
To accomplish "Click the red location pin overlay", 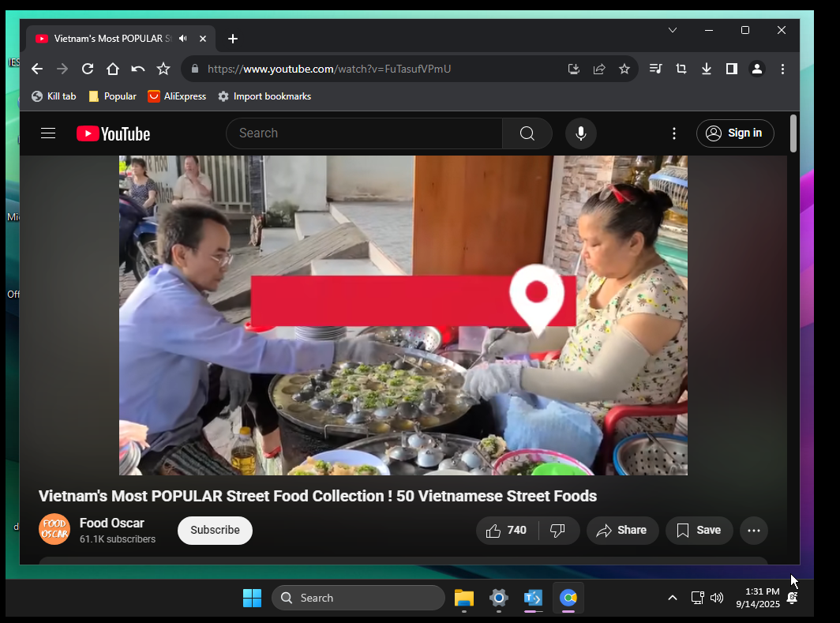I will point(537,299).
